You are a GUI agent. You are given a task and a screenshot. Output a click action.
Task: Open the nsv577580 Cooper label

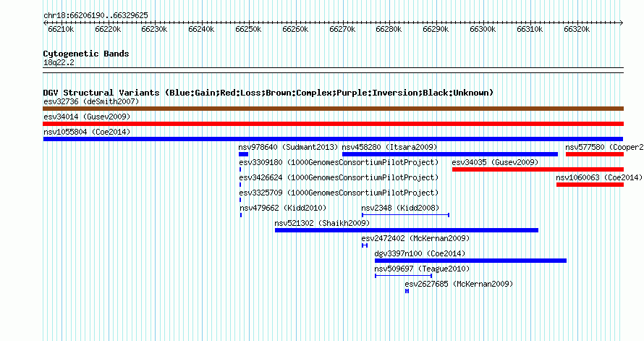pyautogui.click(x=604, y=147)
